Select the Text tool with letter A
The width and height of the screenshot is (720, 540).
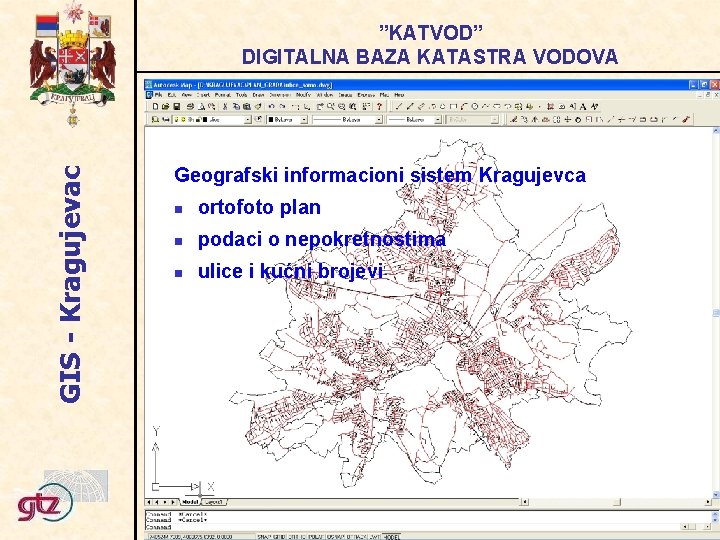tap(583, 107)
